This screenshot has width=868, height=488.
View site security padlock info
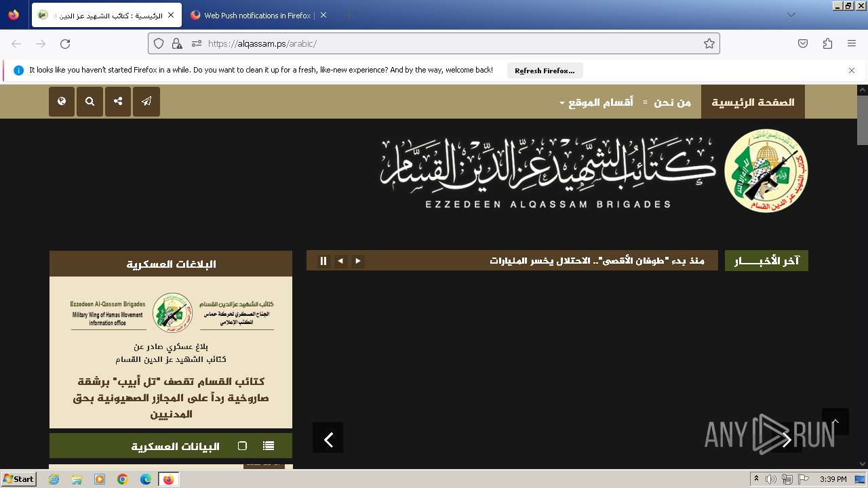(x=177, y=43)
